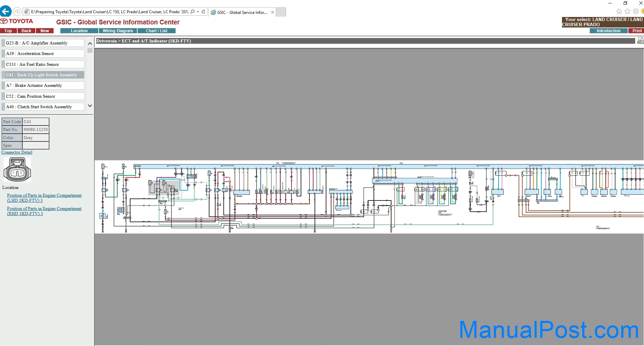This screenshot has height=346, width=644.
Task: Close the GSIC browser tab
Action: (x=273, y=12)
